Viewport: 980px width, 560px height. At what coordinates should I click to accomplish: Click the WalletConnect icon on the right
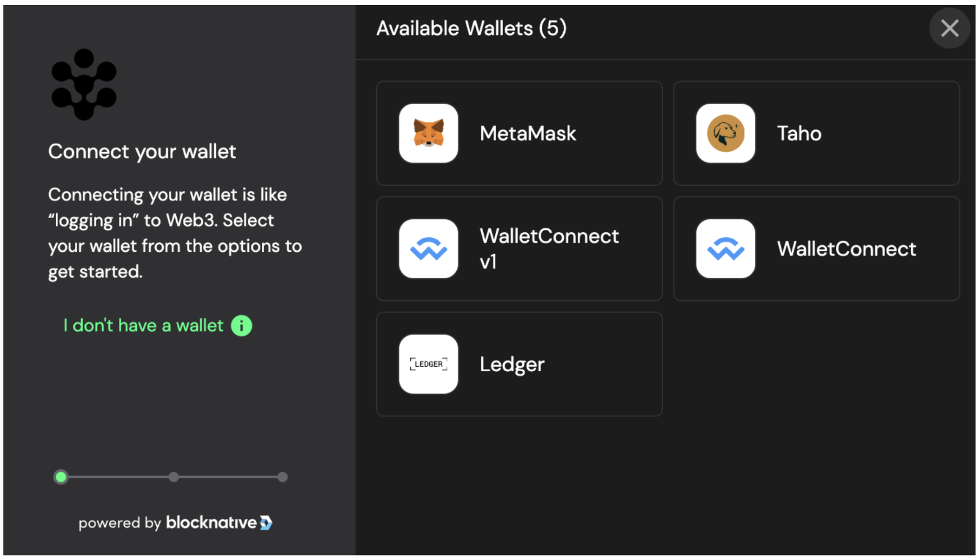click(x=725, y=248)
